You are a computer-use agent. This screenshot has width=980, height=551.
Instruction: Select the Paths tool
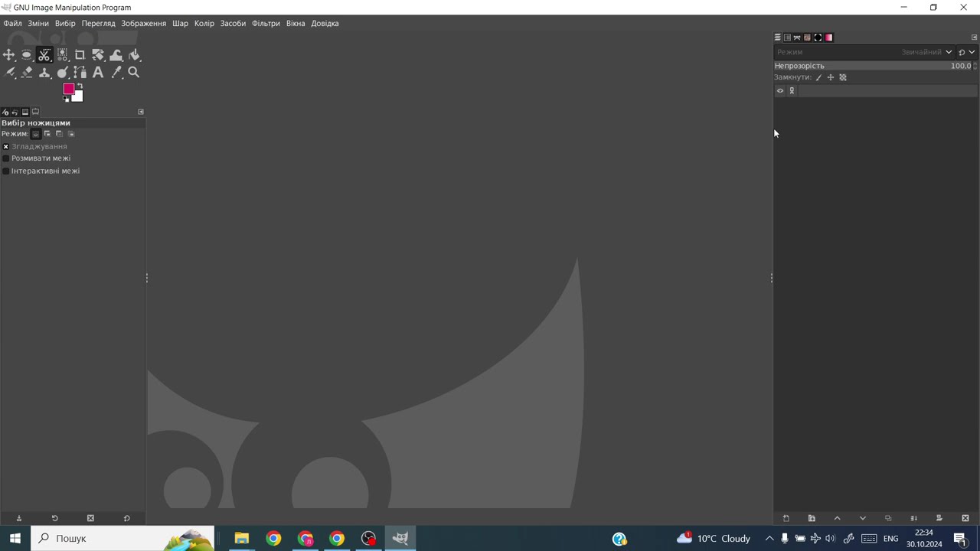coord(80,73)
